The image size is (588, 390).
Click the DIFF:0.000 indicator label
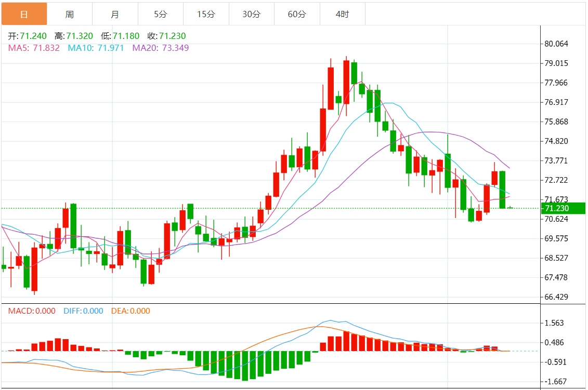[83, 311]
